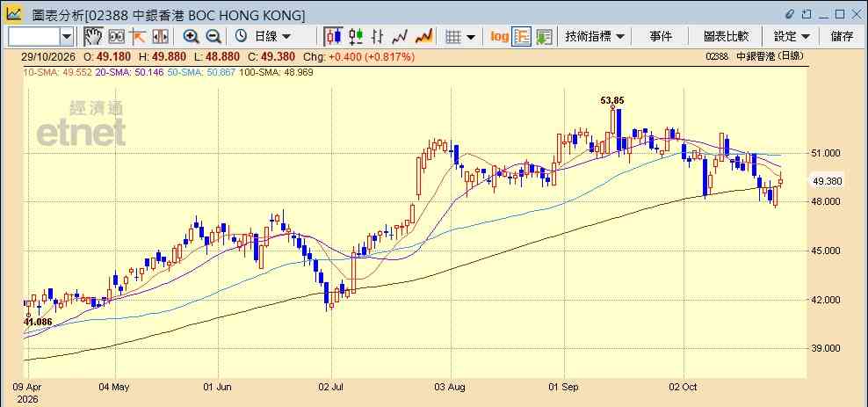Click the 39.000 price axis label
Image resolution: width=868 pixels, height=407 pixels.
pyautogui.click(x=828, y=348)
